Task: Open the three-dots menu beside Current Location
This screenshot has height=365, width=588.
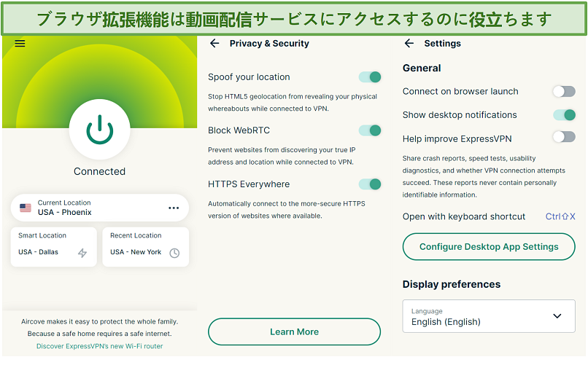Action: [174, 208]
